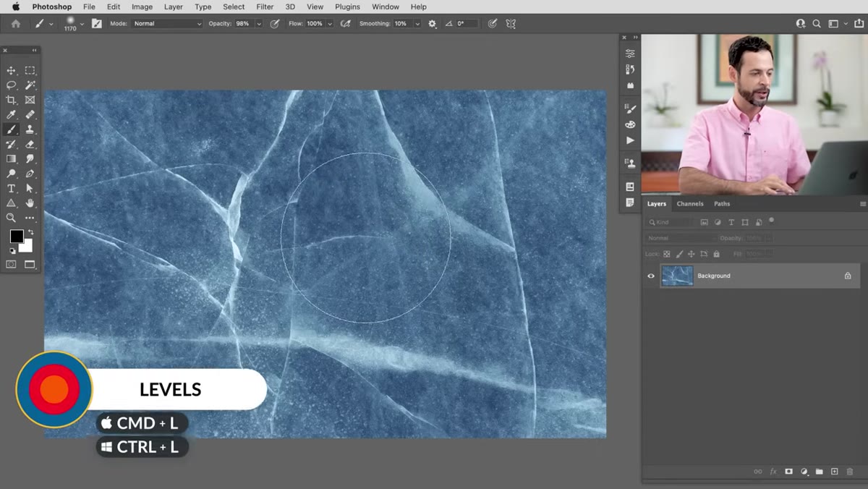Collapse the toolbox with double arrows

pos(34,51)
